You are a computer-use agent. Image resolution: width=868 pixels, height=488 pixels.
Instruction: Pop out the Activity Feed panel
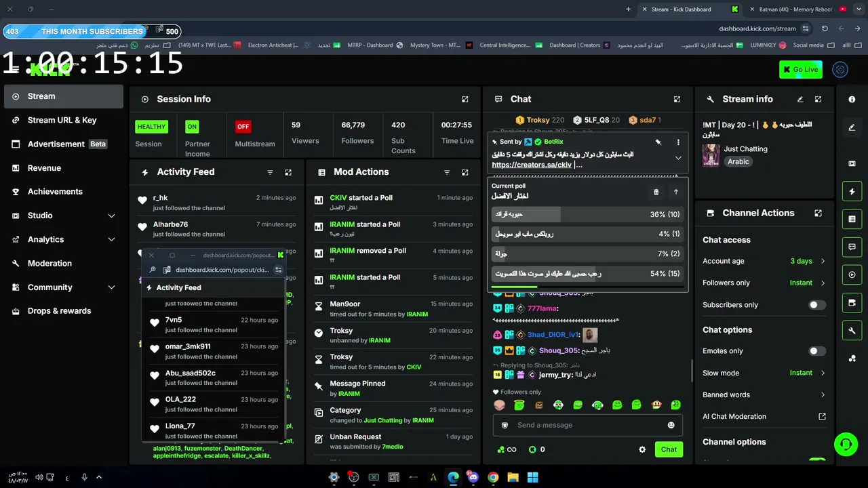(x=288, y=172)
